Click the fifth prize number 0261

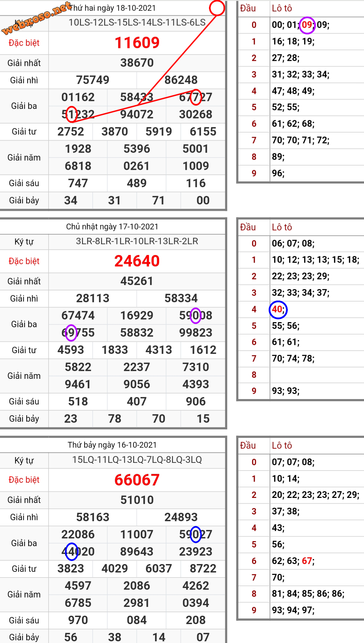(137, 166)
